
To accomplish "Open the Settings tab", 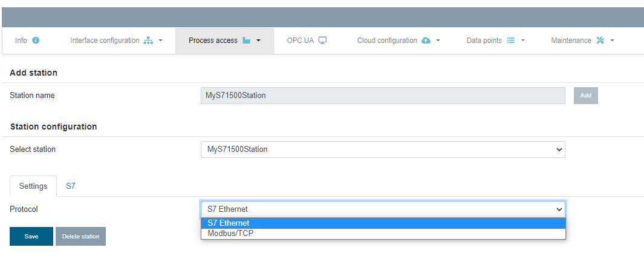I will pyautogui.click(x=33, y=186).
